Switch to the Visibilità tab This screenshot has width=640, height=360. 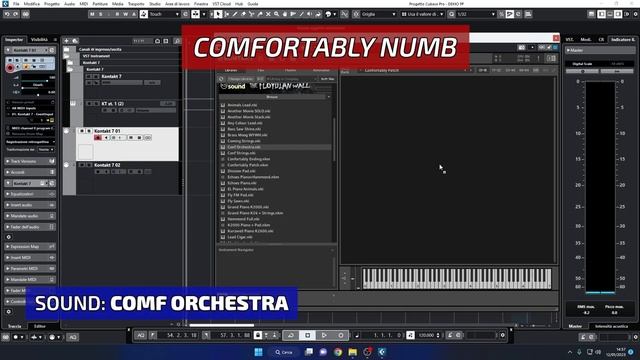40,40
